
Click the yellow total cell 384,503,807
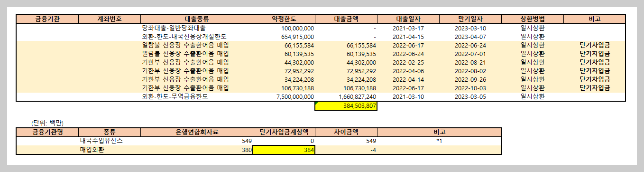[346, 106]
